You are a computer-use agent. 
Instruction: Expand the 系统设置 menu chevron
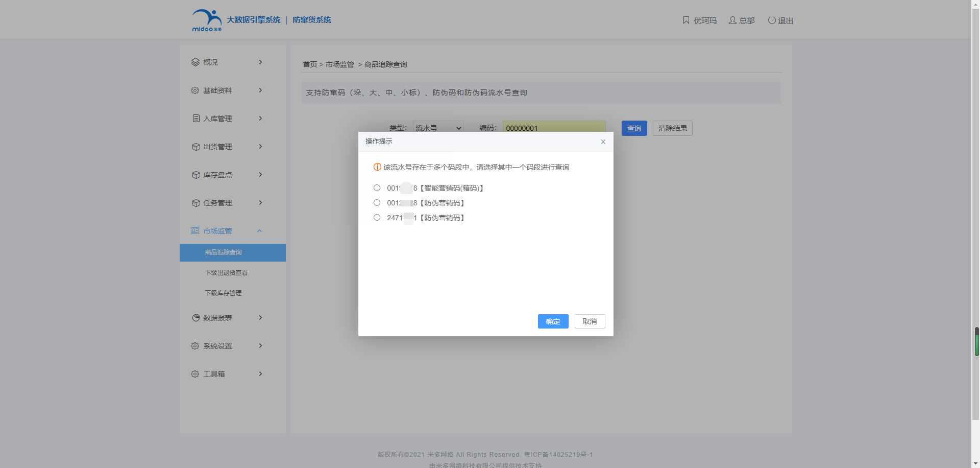pos(260,346)
